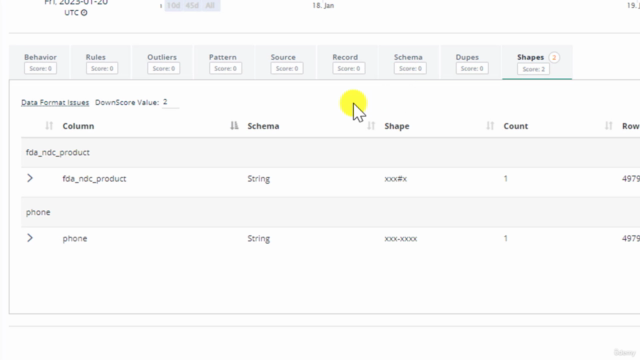Select the phone group header row
Image resolution: width=640 pixels, height=360 pixels.
(x=330, y=212)
